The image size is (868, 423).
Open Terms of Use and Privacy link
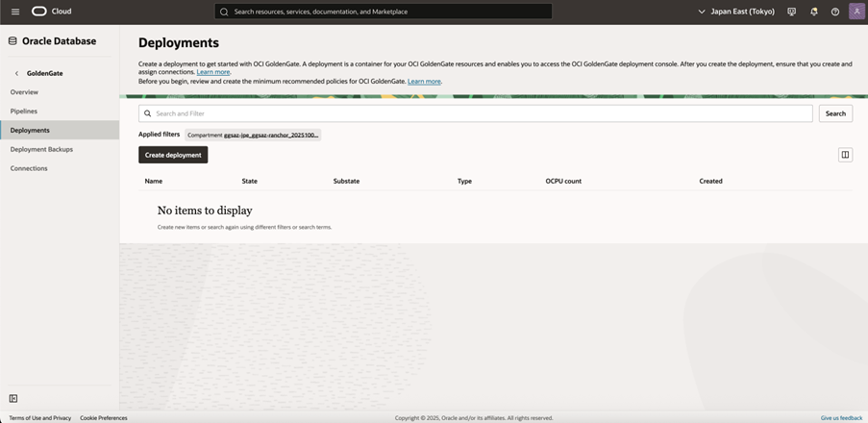(x=39, y=418)
